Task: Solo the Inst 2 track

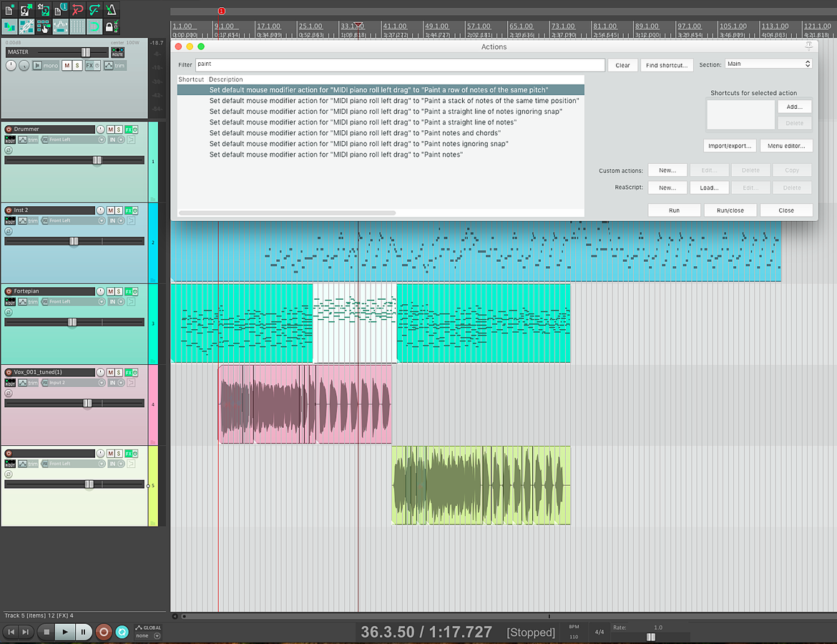Action: point(119,210)
